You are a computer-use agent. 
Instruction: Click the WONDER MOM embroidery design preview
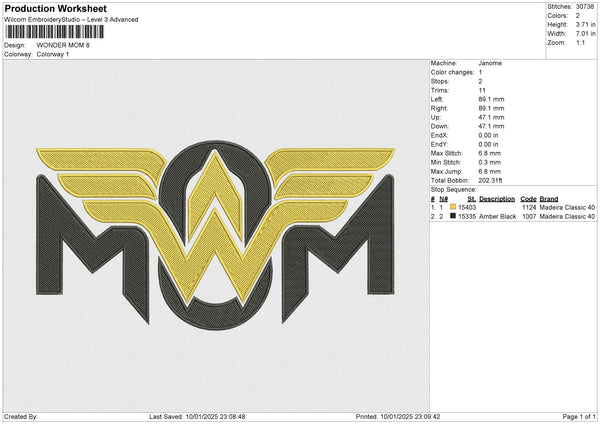pos(215,235)
